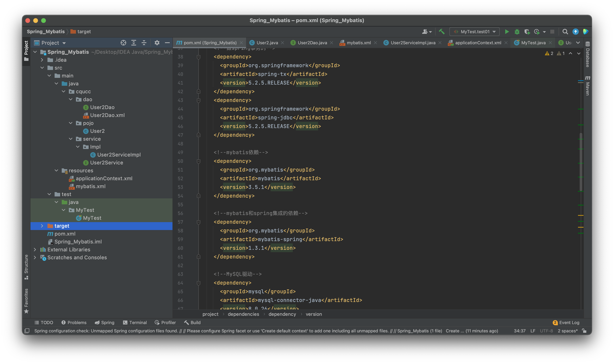Click Collapse All icon in Project panel
Image resolution: width=614 pixels, height=364 pixels.
tap(144, 43)
